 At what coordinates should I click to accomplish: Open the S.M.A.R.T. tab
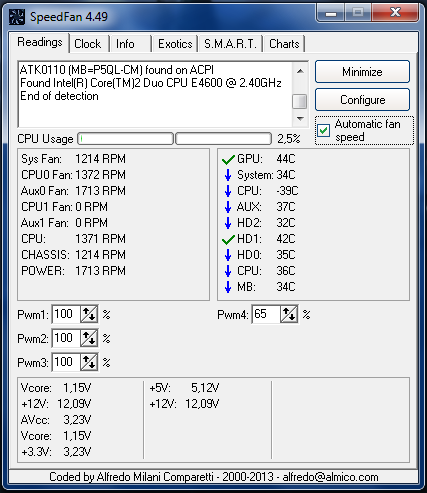click(230, 44)
